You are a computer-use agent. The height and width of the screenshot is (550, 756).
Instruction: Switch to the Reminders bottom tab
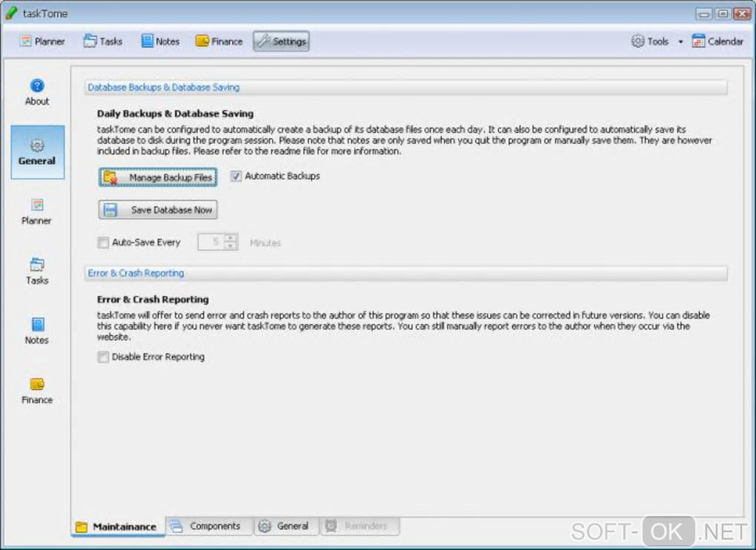pos(360,526)
